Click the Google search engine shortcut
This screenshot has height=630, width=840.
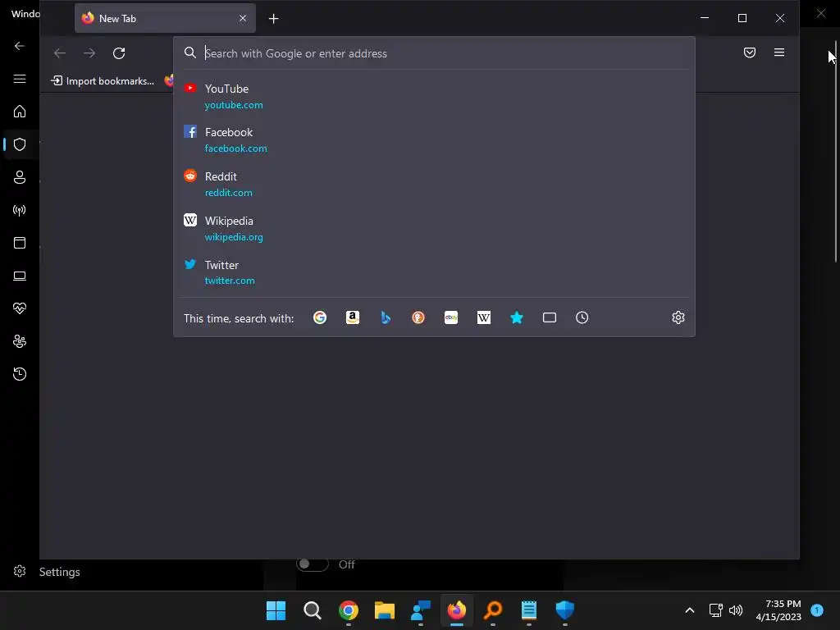pyautogui.click(x=320, y=317)
